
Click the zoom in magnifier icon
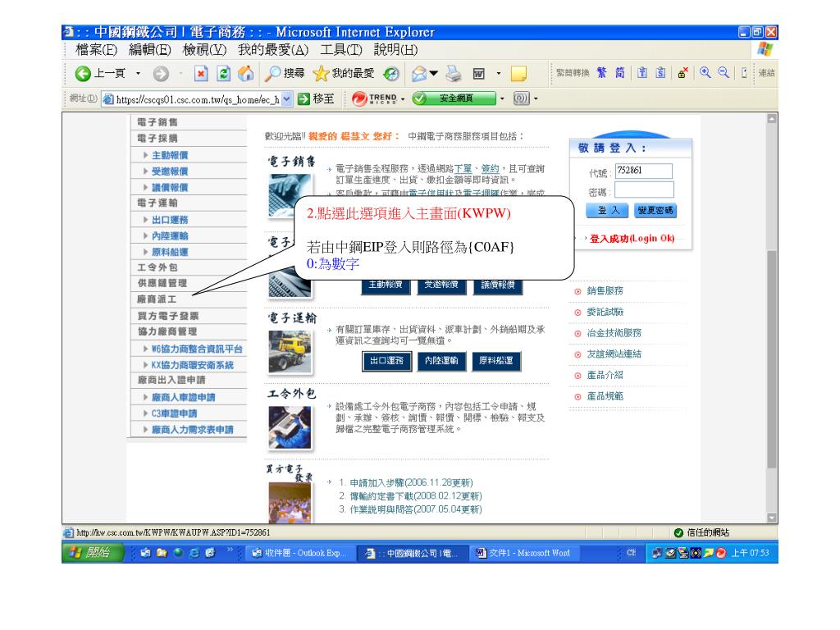[x=705, y=73]
